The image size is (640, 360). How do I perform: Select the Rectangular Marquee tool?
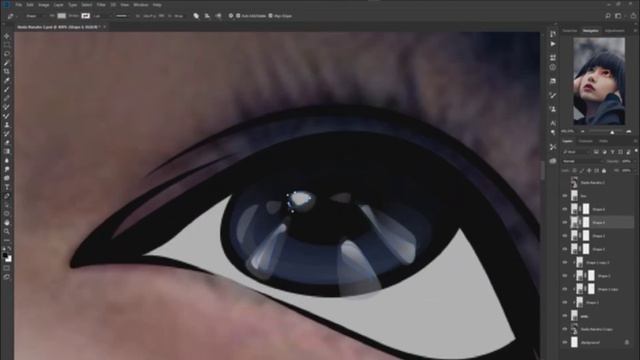pyautogui.click(x=7, y=45)
